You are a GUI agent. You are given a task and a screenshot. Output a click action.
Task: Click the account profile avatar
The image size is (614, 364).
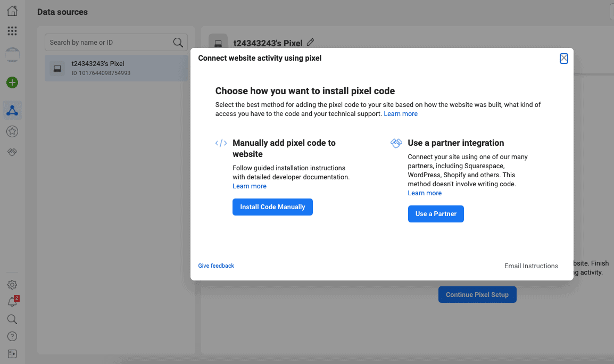(12, 54)
